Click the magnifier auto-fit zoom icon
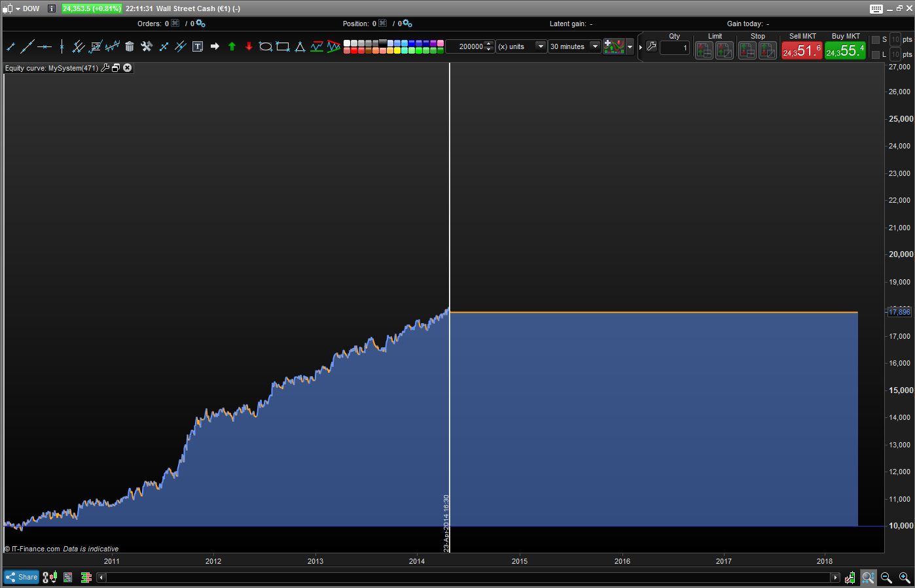 click(x=868, y=578)
